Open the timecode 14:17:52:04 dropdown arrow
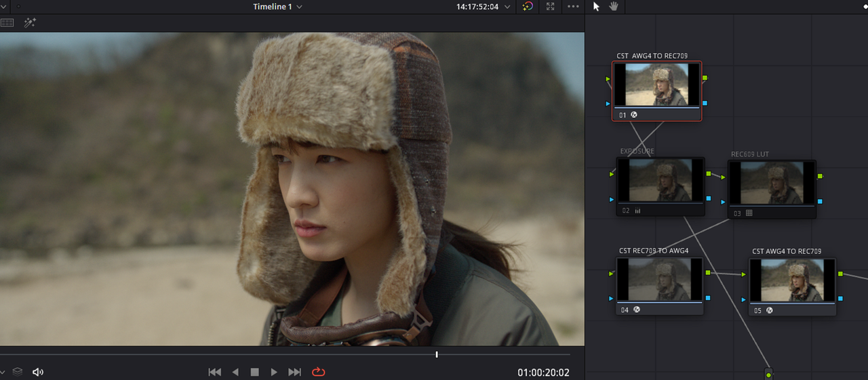868x380 pixels. click(x=507, y=7)
